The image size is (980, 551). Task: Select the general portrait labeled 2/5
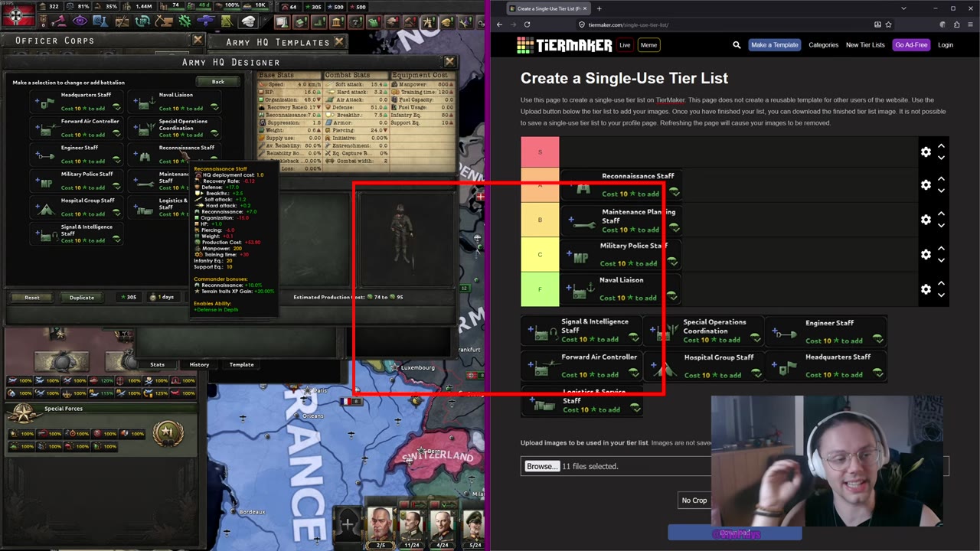(381, 528)
